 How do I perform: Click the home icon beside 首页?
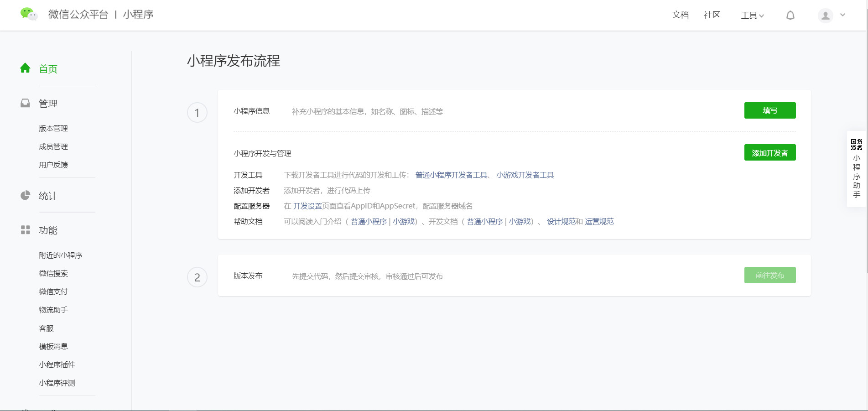(x=25, y=68)
